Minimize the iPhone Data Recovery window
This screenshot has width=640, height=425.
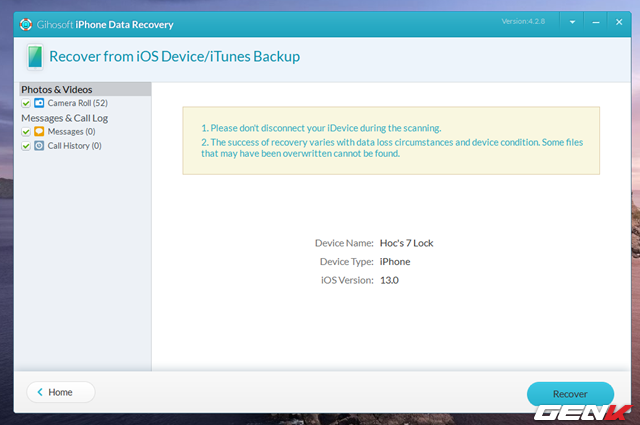click(x=594, y=21)
